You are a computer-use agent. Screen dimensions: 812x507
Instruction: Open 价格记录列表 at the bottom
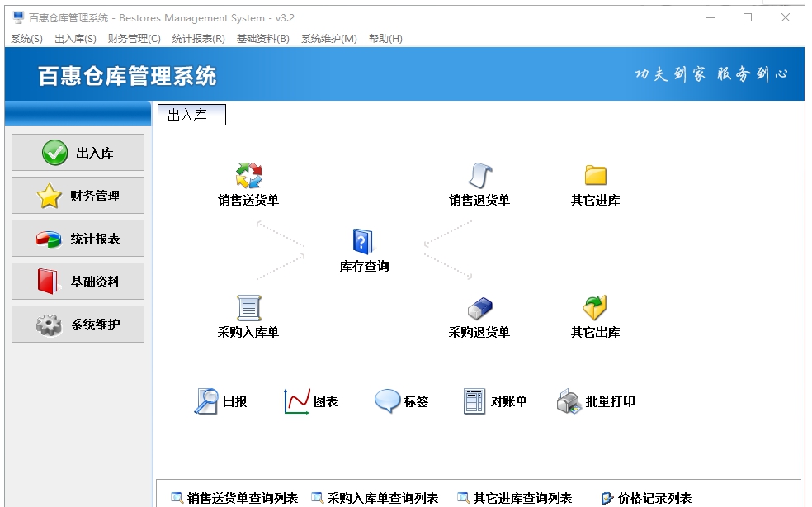pos(652,498)
